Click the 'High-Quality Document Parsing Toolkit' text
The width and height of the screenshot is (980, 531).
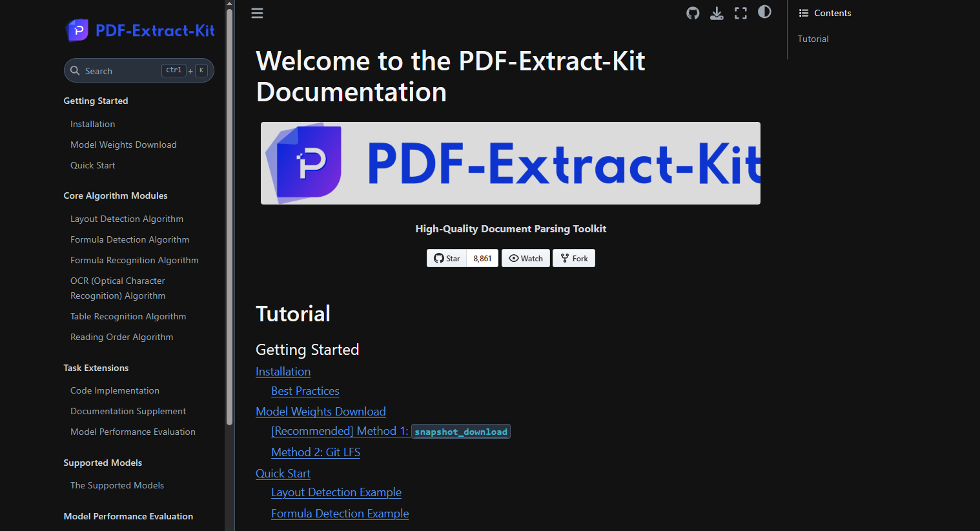pyautogui.click(x=511, y=228)
